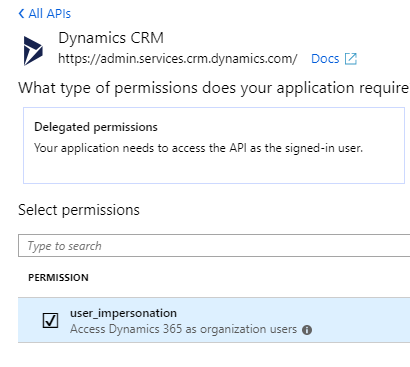Click the Access Dynamics 365 description text
This screenshot has height=367, width=410.
(x=183, y=329)
